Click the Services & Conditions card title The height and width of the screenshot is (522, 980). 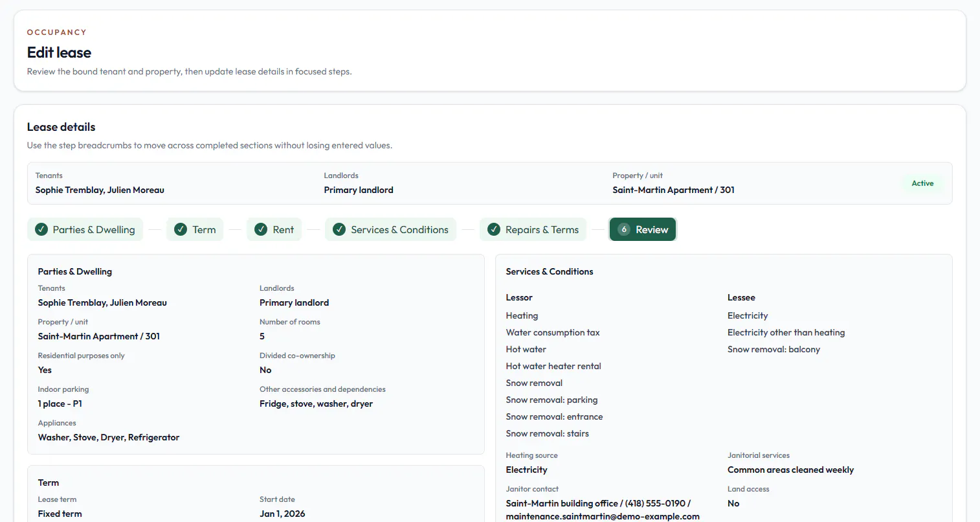coord(550,271)
